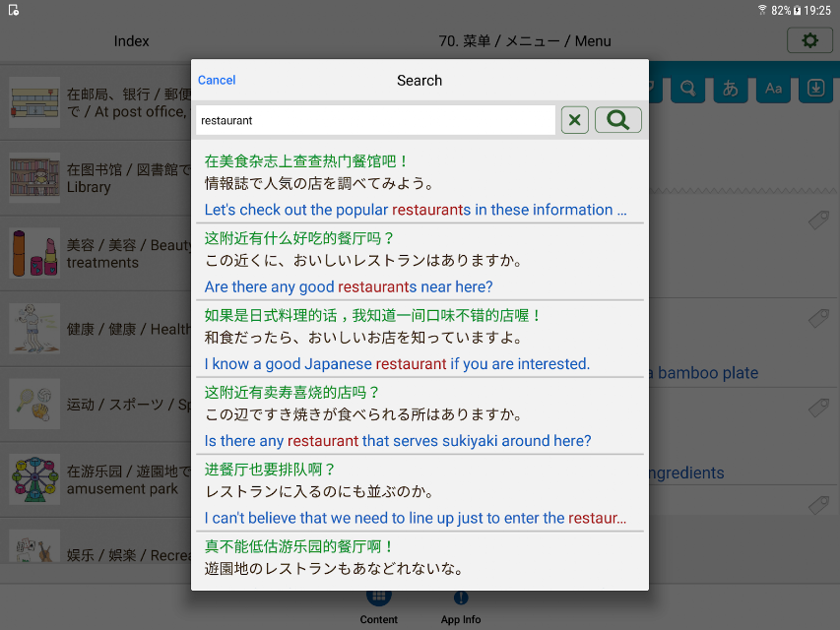Run search with the magnifier button
Viewport: 840px width, 630px height.
617,120
